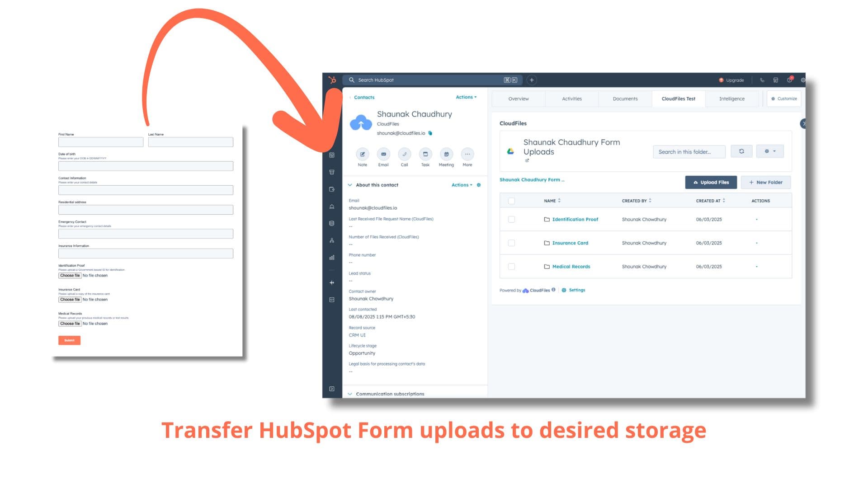The height and width of the screenshot is (488, 868).
Task: Click the Search HubSpot field
Action: click(x=433, y=80)
